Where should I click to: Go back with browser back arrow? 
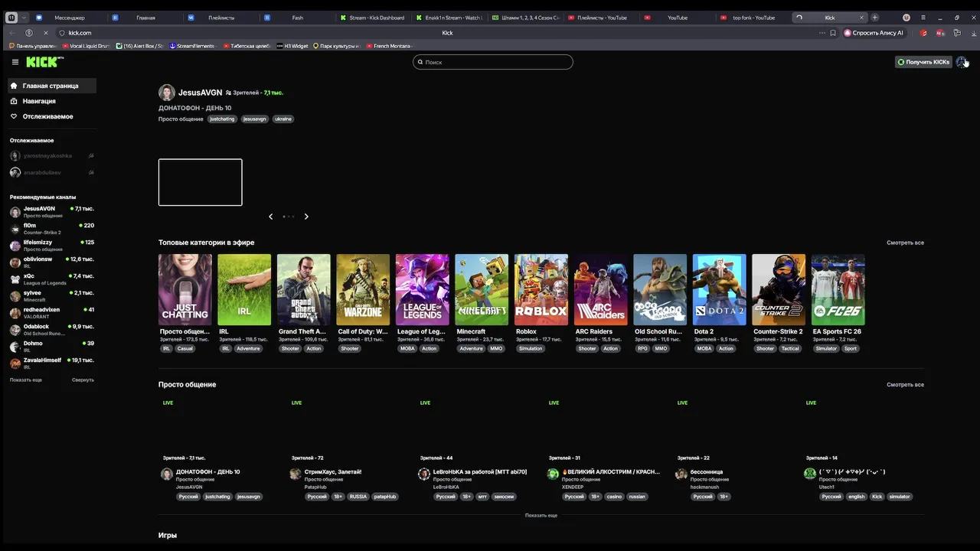12,33
